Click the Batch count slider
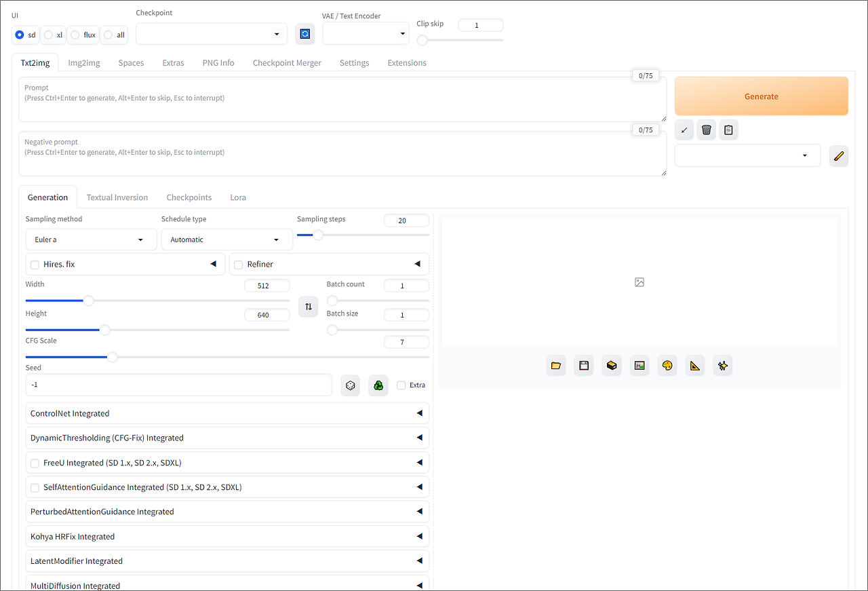Image resolution: width=868 pixels, height=591 pixels. pos(378,301)
